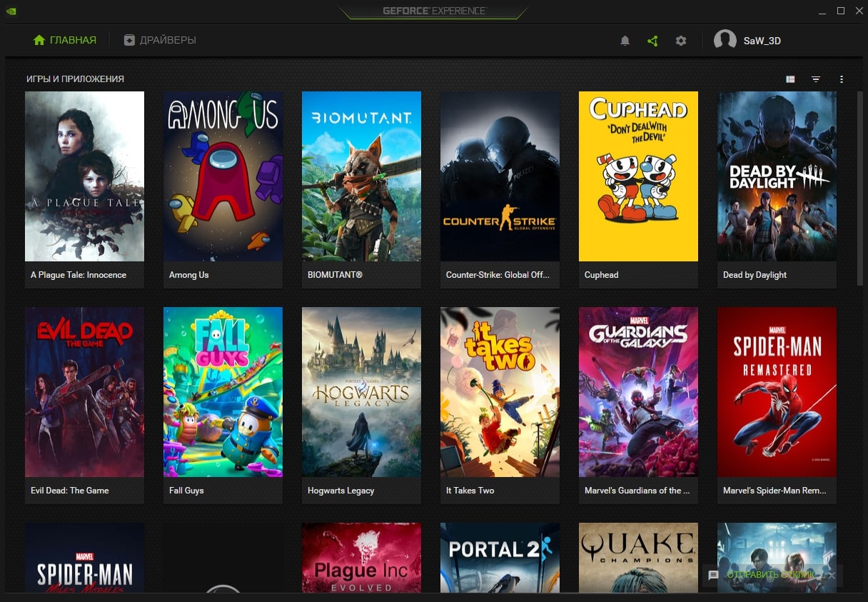Viewport: 868px width, 602px height.
Task: Click the 'Counter-Strike: Global Off...' label
Action: click(x=498, y=275)
